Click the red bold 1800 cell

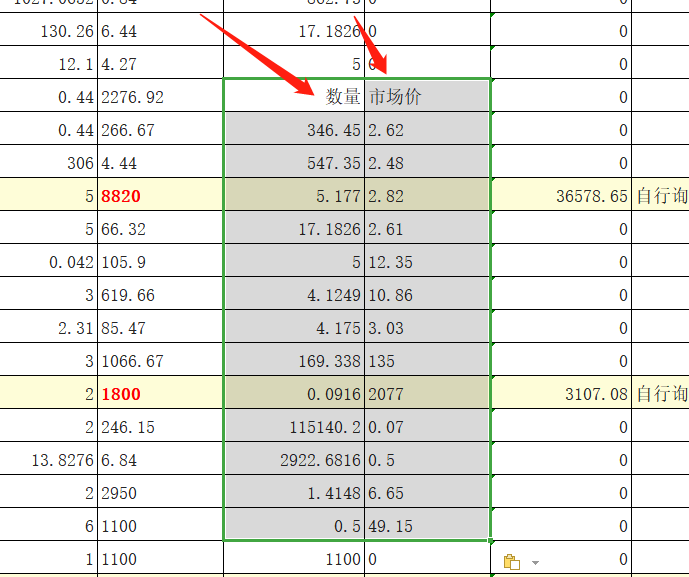tap(160, 394)
